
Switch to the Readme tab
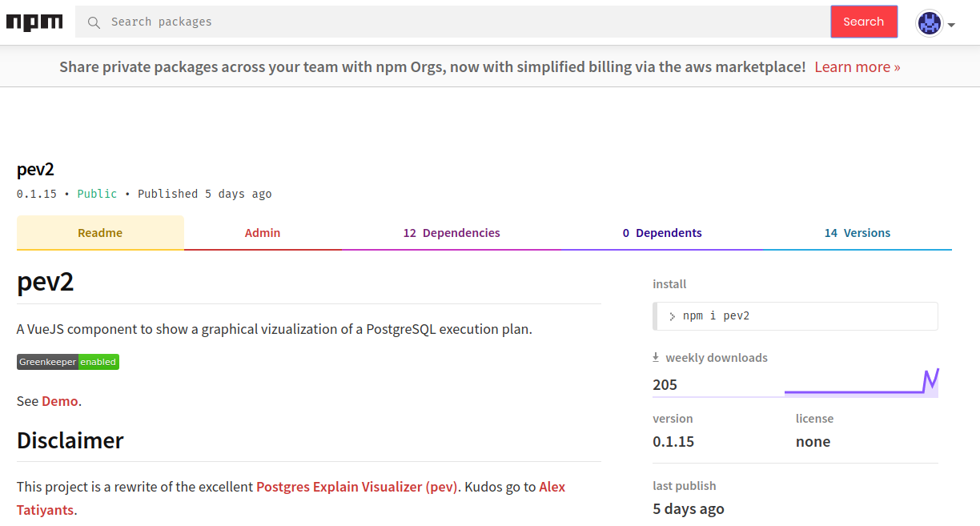click(100, 233)
